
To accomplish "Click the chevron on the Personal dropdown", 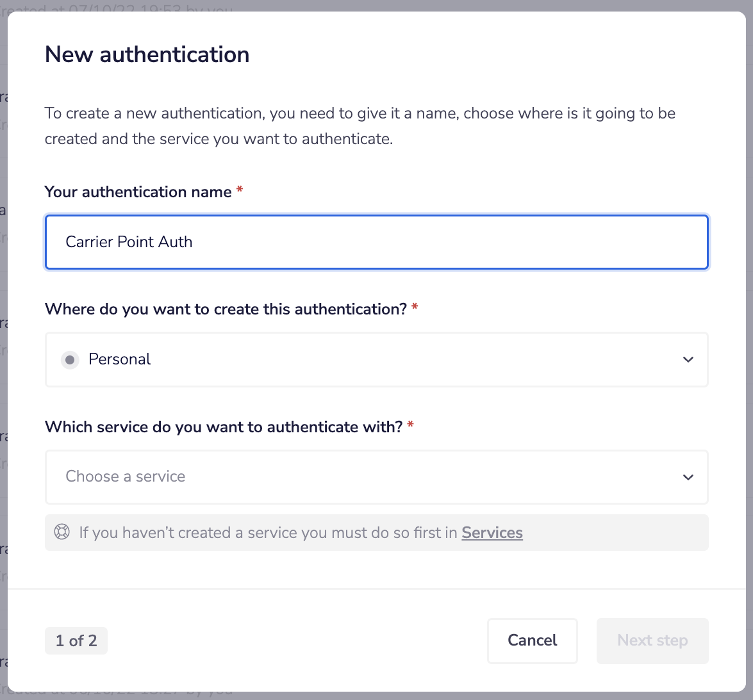I will 688,359.
